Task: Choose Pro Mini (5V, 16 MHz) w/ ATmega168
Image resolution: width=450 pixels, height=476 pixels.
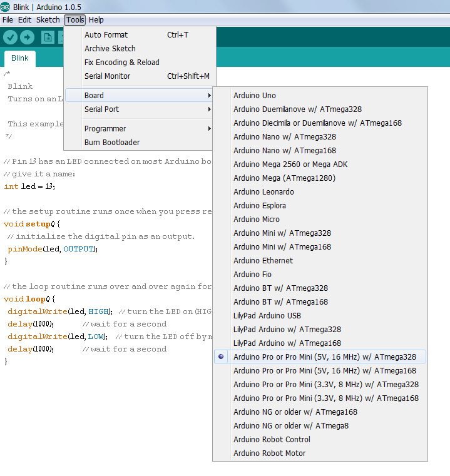Action: [320, 371]
